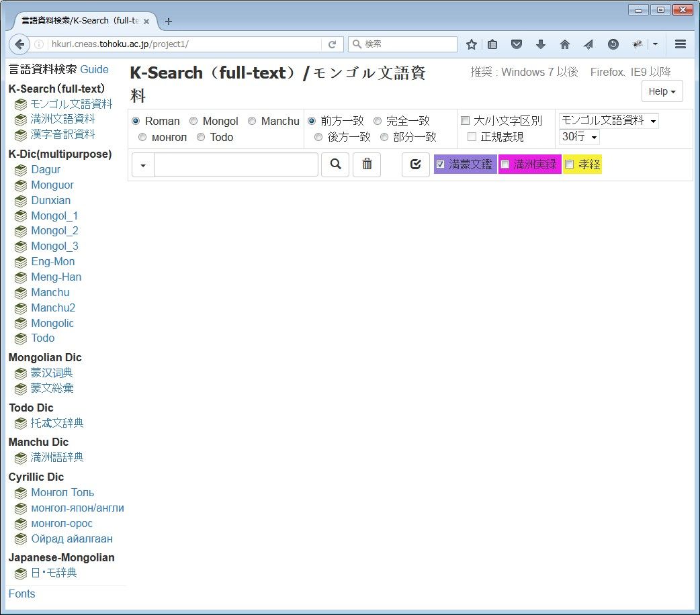Open the Firefox hamburger menu
Screen dimensions: 700x615
(x=680, y=44)
